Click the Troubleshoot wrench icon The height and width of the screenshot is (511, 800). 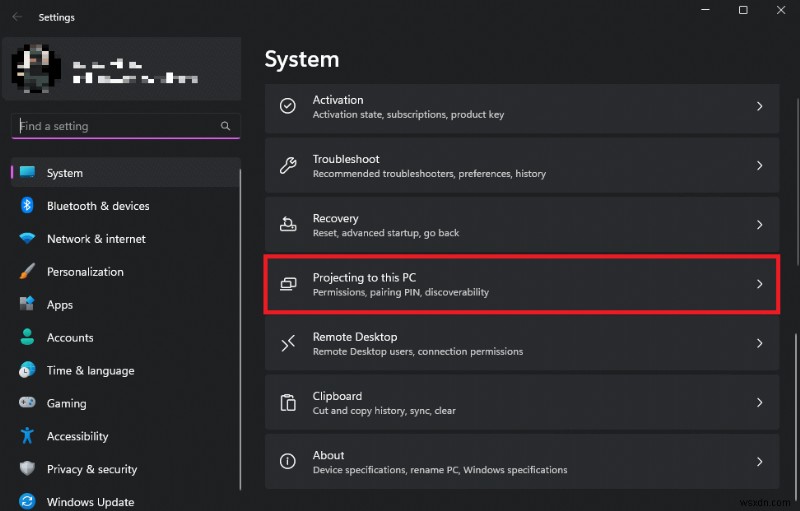288,165
